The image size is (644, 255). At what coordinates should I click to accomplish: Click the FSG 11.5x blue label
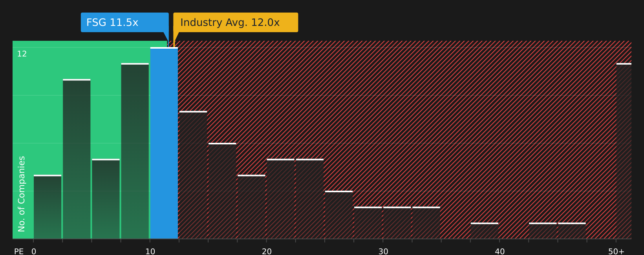[125, 22]
